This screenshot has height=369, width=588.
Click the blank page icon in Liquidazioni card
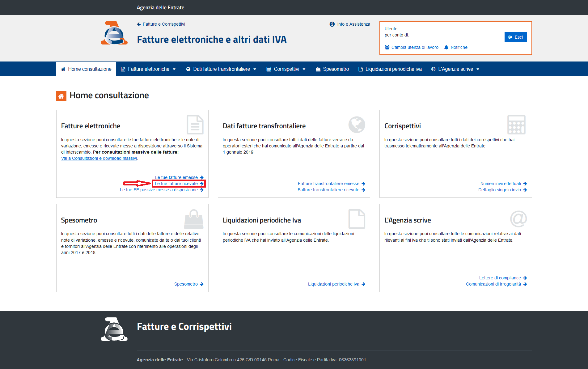point(357,218)
